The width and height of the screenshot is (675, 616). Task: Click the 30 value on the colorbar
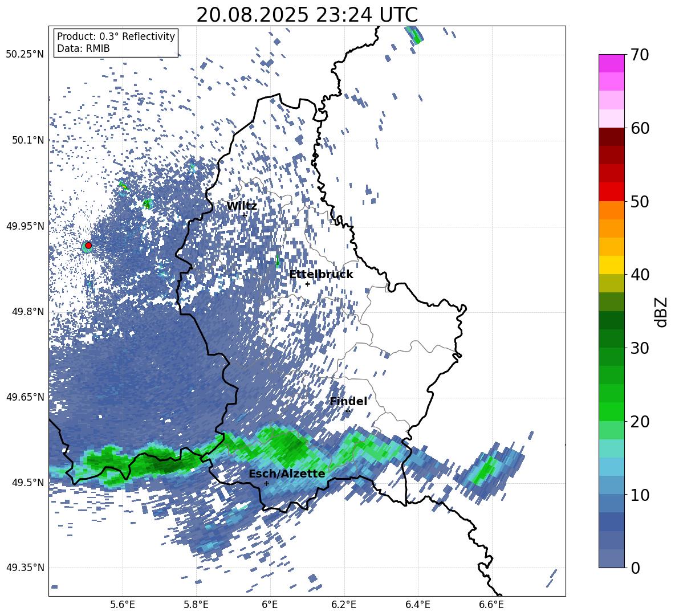coord(640,348)
